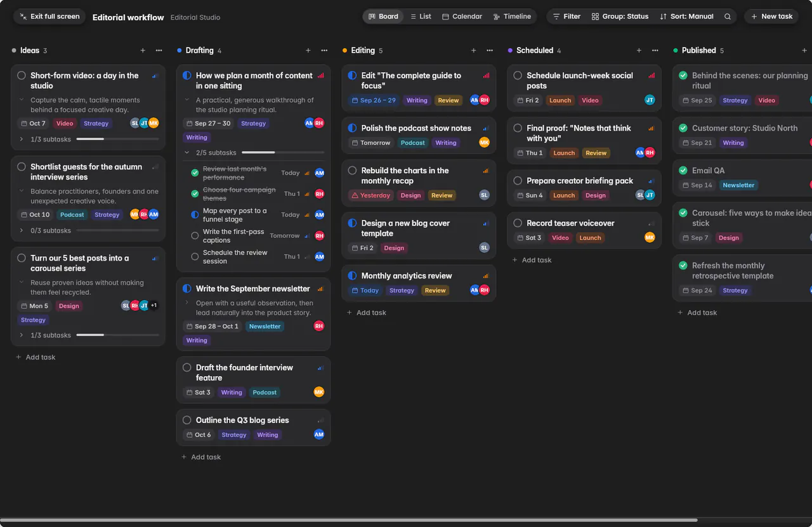Viewport: 812px width, 527px height.
Task: Open the Group: Status dropdown
Action: click(620, 16)
